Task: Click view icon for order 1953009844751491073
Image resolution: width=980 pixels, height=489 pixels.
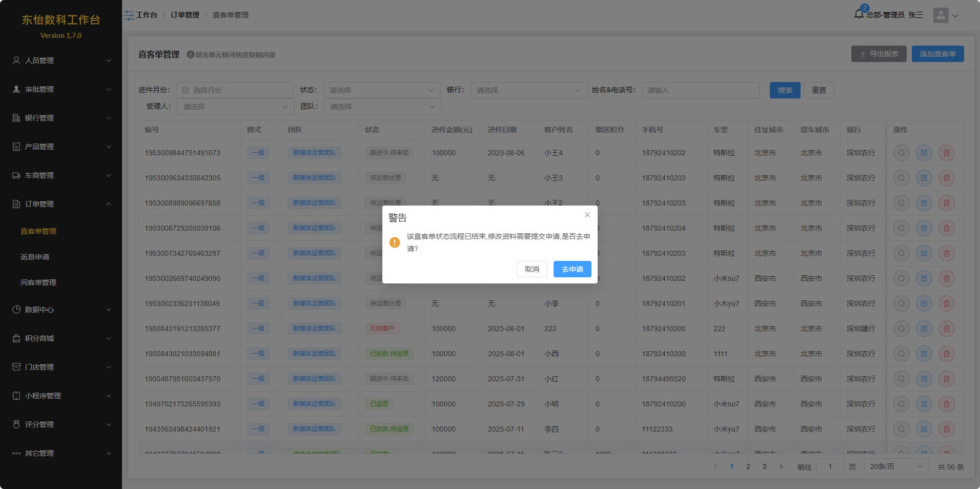Action: coord(901,153)
